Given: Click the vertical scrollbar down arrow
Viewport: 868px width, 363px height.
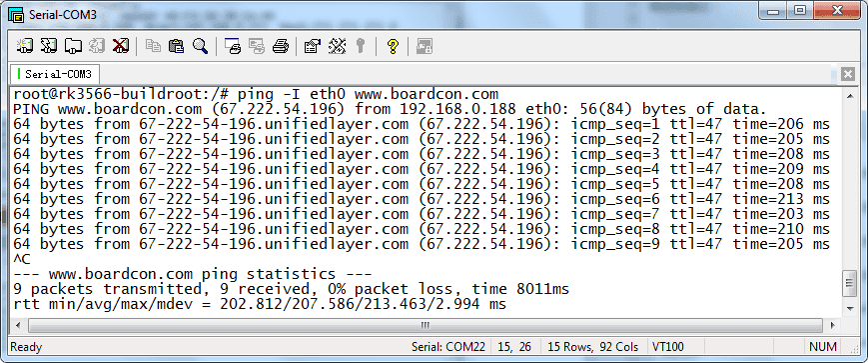Looking at the screenshot, I should 850,308.
